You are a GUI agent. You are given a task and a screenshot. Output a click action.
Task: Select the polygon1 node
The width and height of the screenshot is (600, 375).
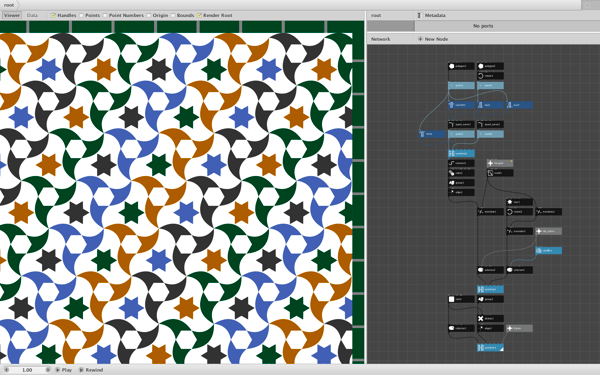461,66
